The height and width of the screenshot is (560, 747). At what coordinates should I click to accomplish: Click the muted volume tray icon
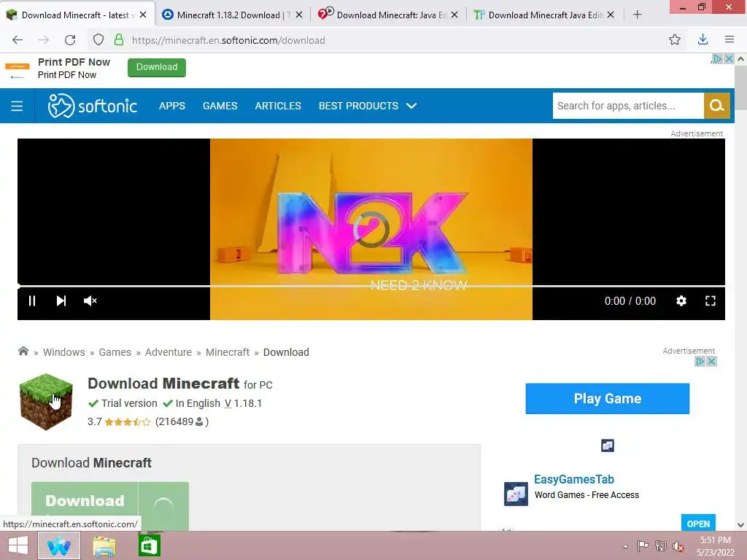[678, 546]
